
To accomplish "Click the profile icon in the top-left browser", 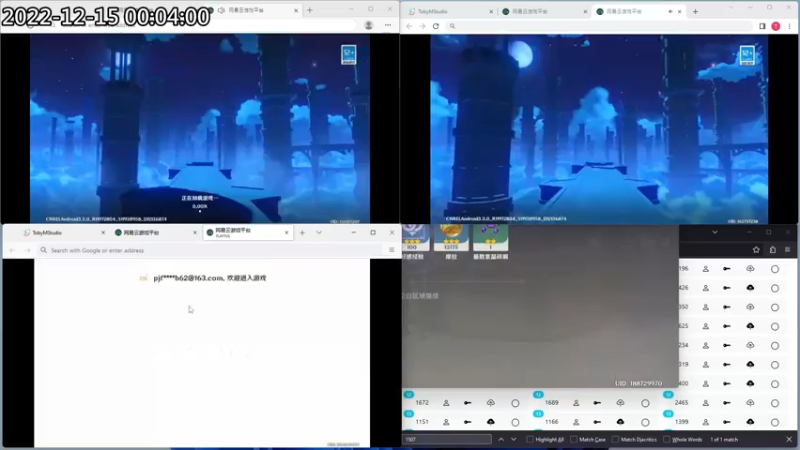I will (x=368, y=25).
